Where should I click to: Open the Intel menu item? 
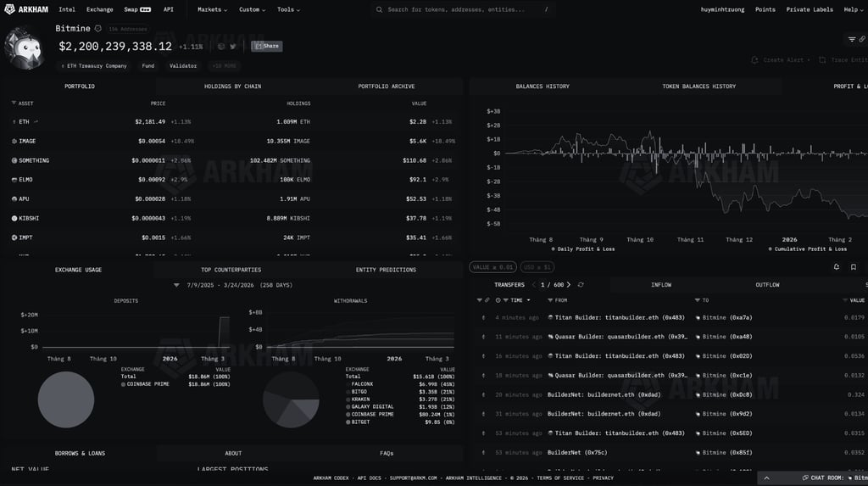[x=67, y=9]
